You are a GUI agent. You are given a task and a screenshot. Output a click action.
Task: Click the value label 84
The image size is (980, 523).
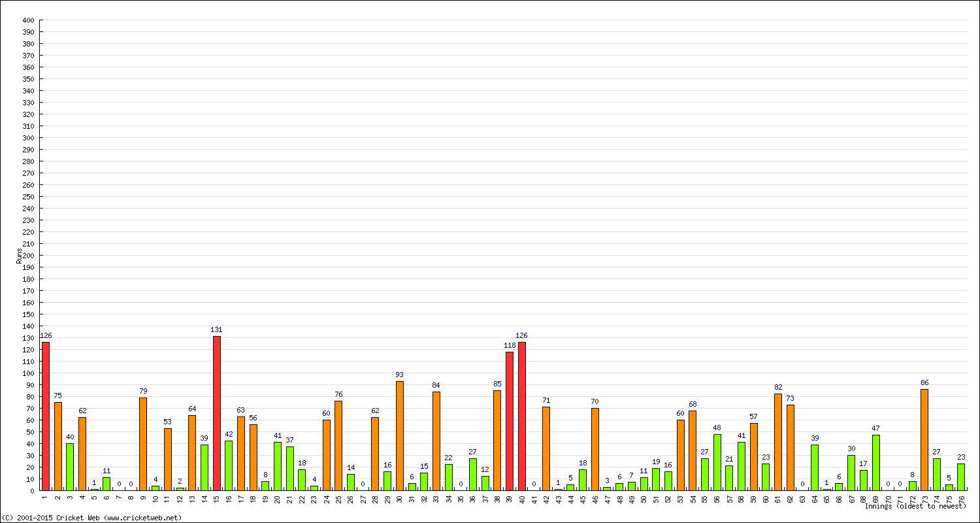click(436, 384)
